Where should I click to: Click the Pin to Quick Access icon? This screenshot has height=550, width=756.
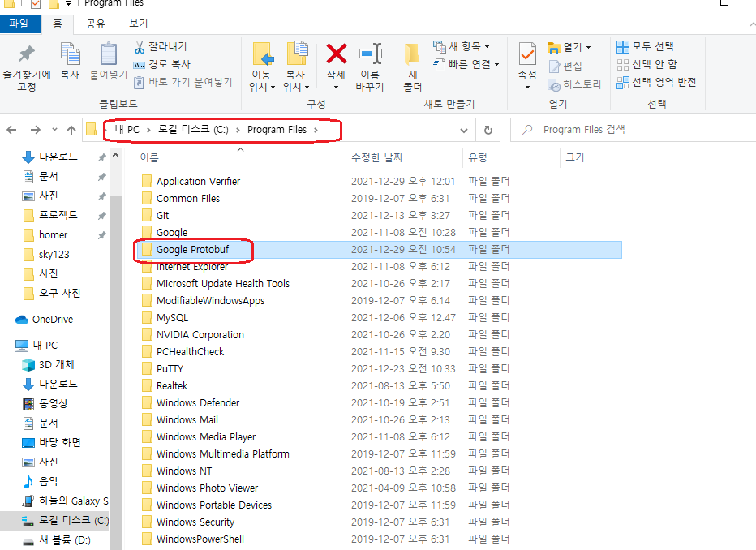27,54
